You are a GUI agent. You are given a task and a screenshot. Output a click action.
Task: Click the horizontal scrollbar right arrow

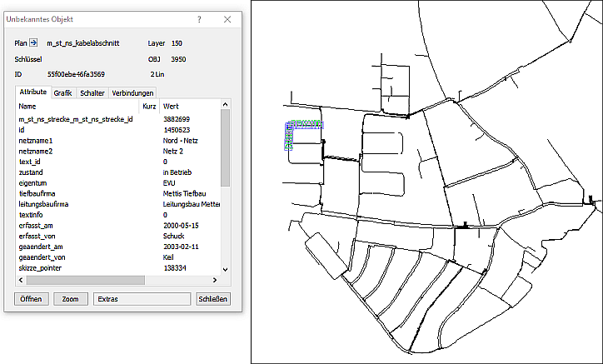point(216,279)
